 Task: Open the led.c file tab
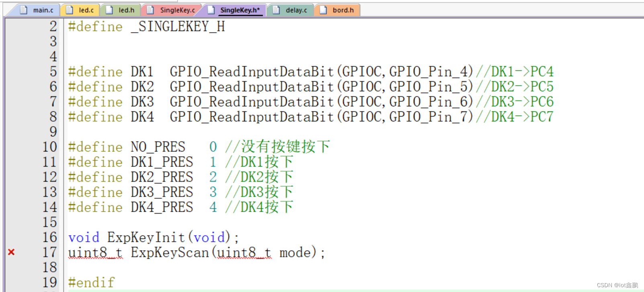tap(80, 10)
